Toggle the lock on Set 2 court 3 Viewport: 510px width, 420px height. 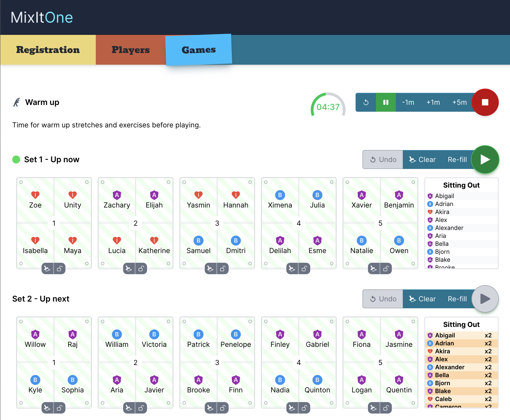point(223,408)
